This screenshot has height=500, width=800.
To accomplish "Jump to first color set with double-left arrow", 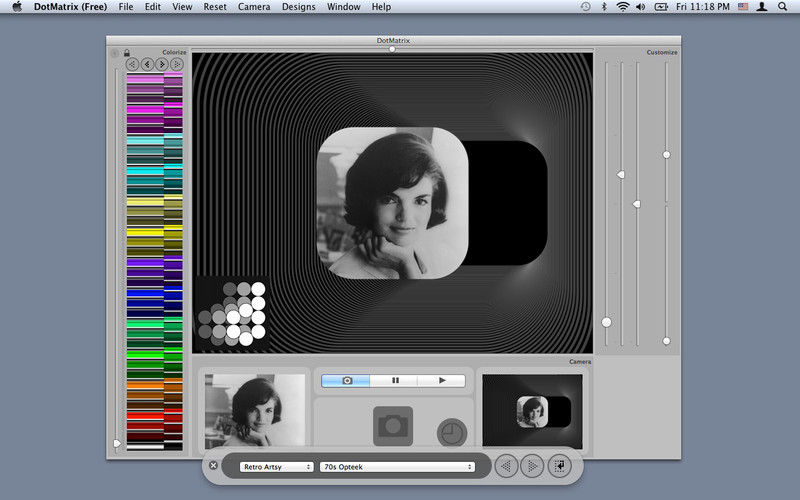I will (132, 64).
